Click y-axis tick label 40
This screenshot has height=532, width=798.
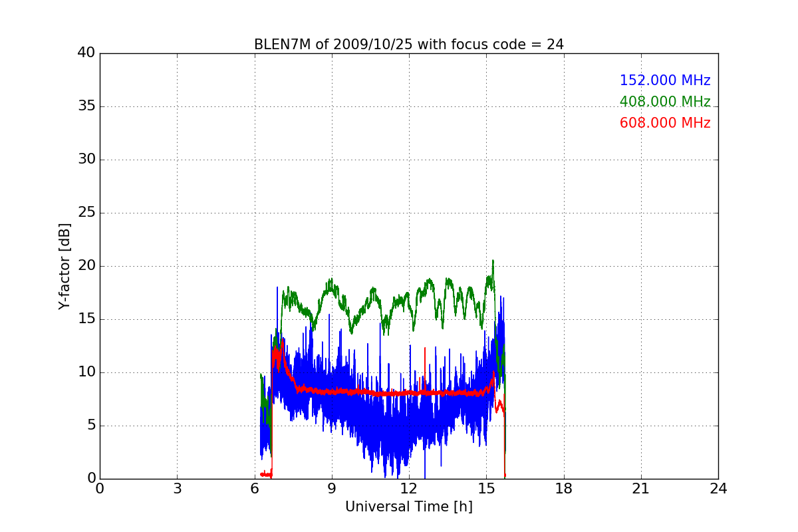tap(86, 53)
